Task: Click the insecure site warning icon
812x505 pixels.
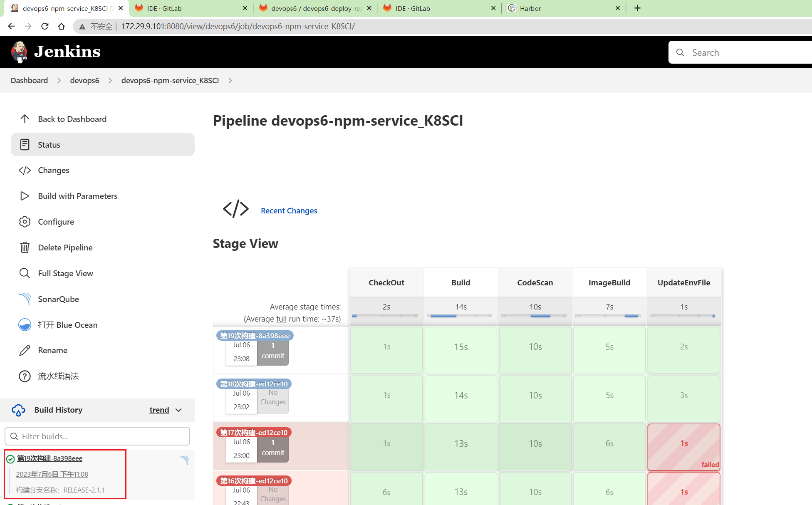Action: [x=82, y=27]
